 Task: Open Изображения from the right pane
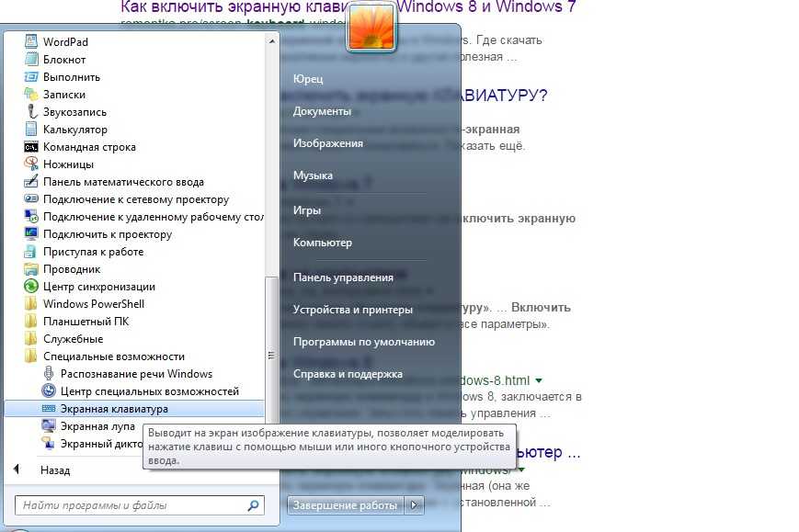[x=328, y=143]
